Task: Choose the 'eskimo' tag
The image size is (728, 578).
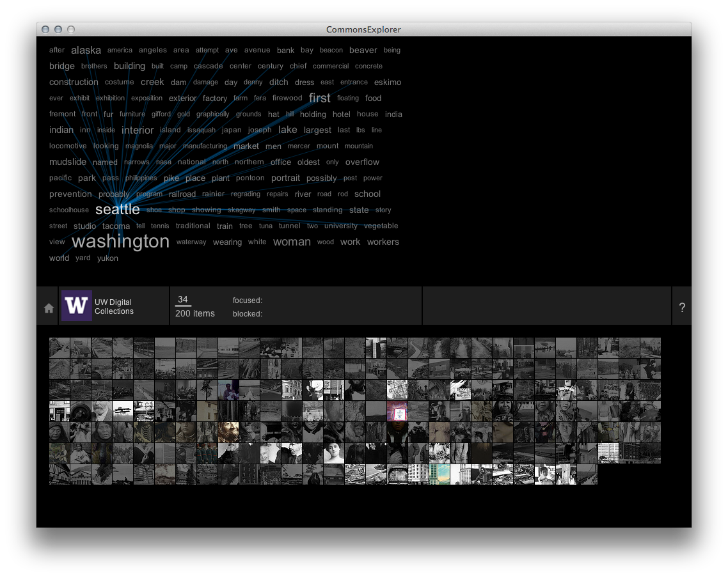Action: click(388, 82)
